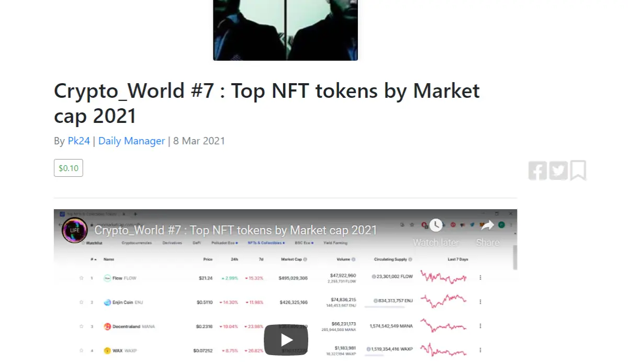Click the star icon beside Flow
Screen dimensions: 628x364
[x=81, y=278]
